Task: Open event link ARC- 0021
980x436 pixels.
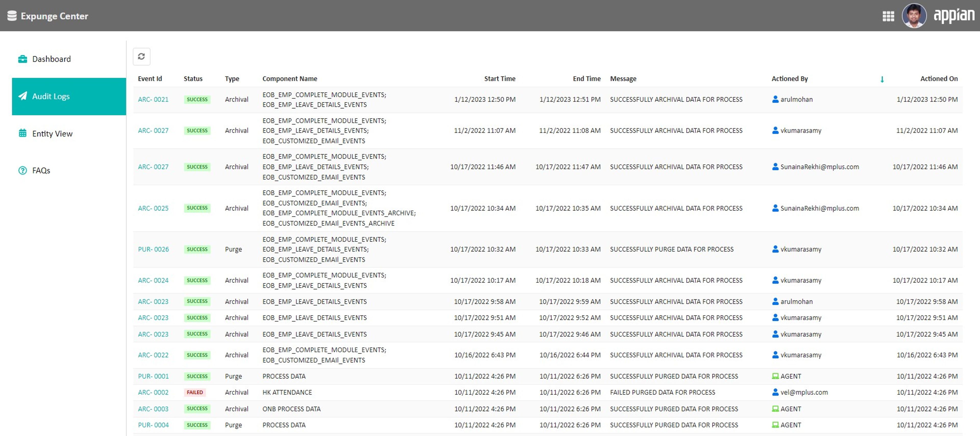Action: [153, 99]
